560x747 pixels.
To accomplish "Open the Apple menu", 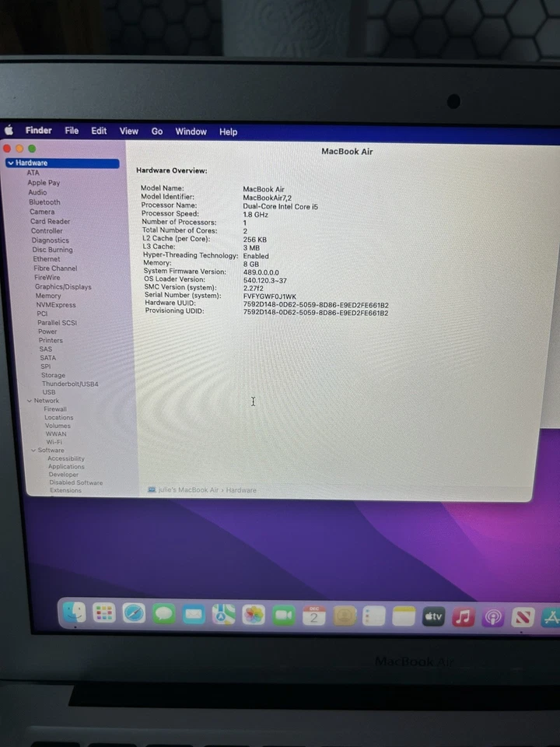I will pos(9,130).
